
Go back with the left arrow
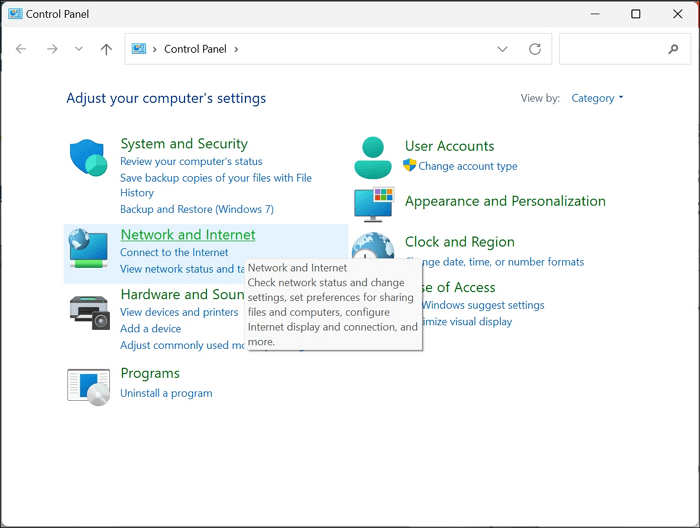[21, 49]
